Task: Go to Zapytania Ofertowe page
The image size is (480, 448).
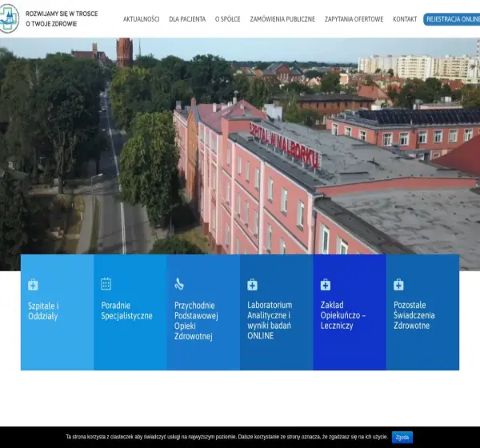Action: pos(354,19)
